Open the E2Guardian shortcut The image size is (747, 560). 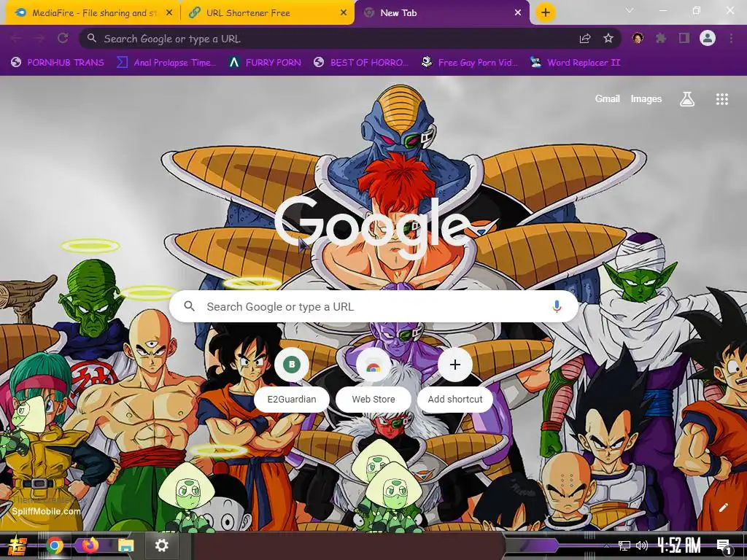pyautogui.click(x=292, y=379)
